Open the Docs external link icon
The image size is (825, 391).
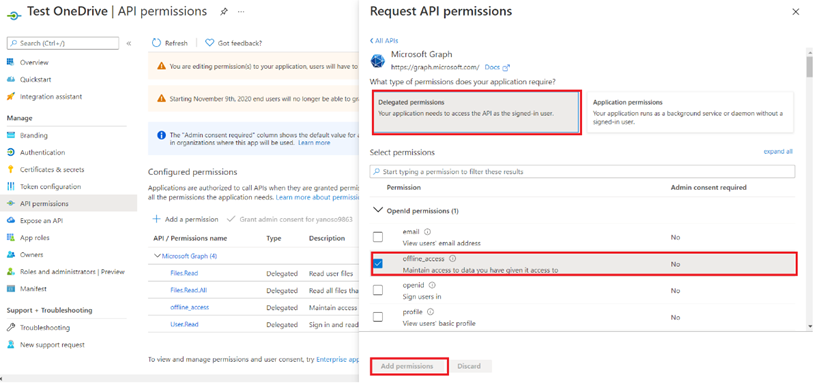(x=506, y=67)
